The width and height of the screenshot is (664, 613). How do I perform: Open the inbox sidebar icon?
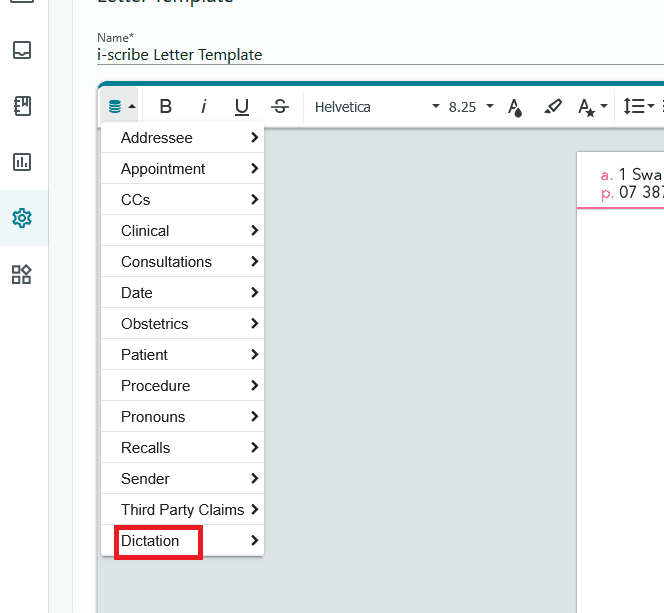(x=22, y=50)
